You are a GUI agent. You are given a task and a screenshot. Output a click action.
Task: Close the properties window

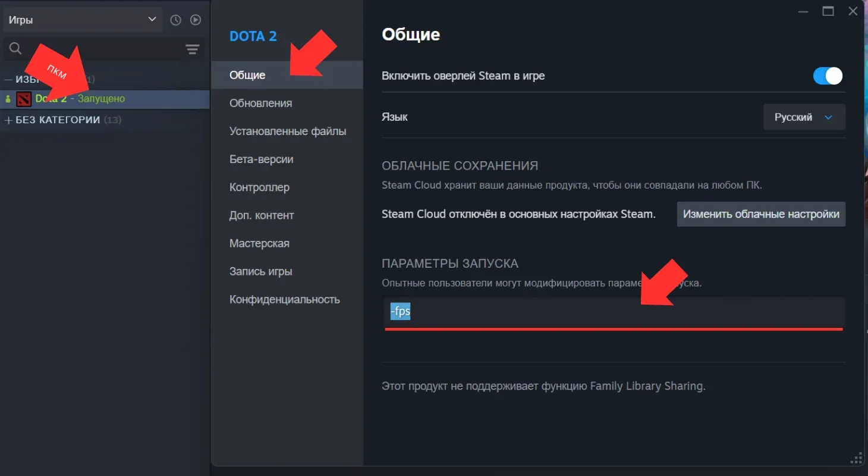click(x=853, y=11)
